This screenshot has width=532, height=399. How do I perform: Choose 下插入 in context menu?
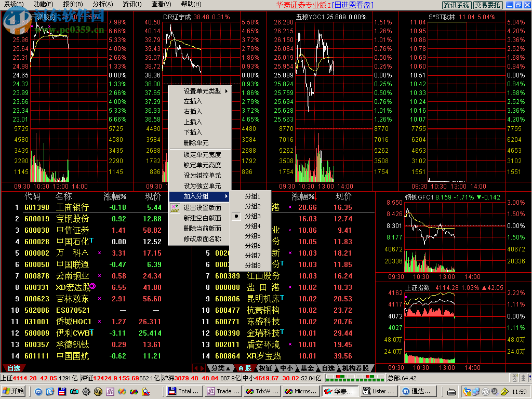coord(200,132)
